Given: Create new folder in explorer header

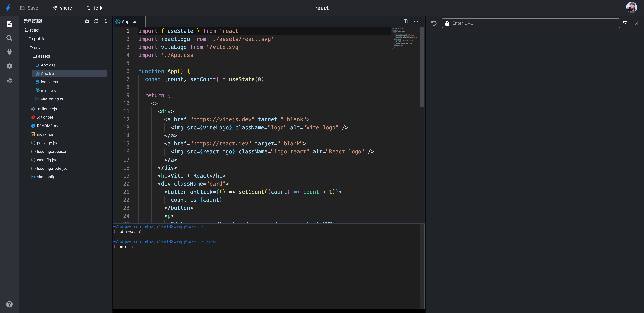Looking at the screenshot, I should (96, 21).
